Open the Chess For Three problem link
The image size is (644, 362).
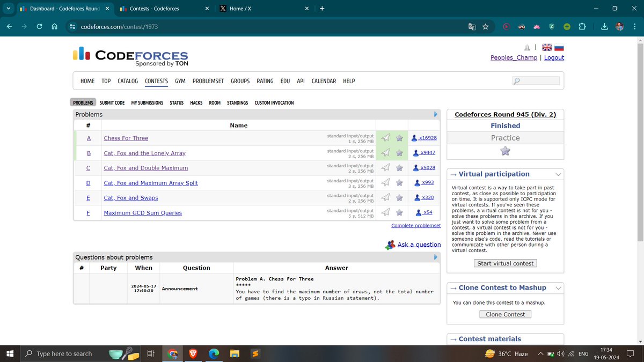click(x=126, y=138)
